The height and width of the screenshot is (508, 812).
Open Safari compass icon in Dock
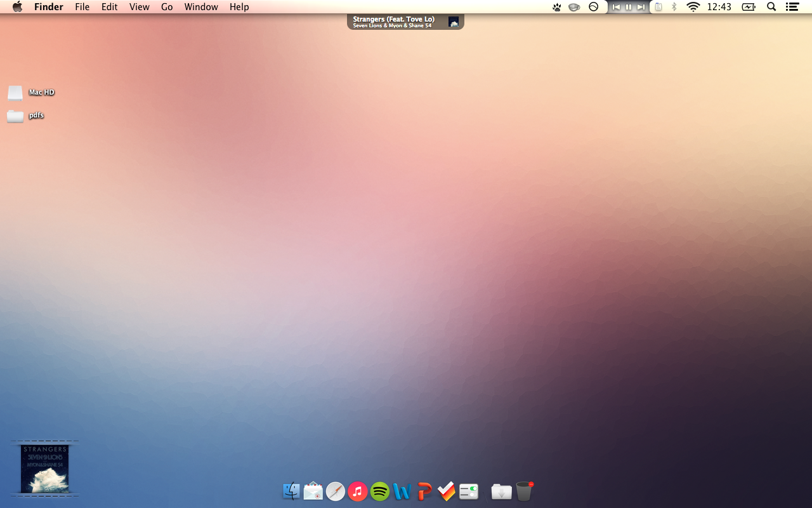click(x=336, y=491)
